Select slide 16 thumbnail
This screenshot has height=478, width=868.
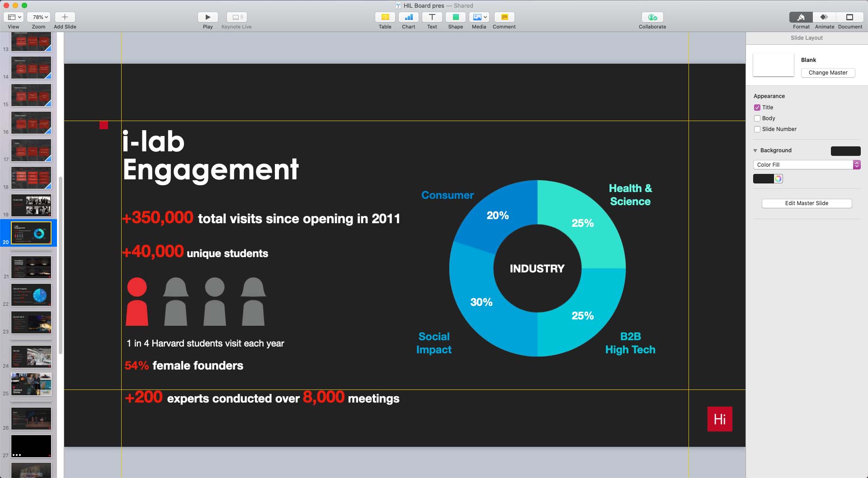coord(31,122)
